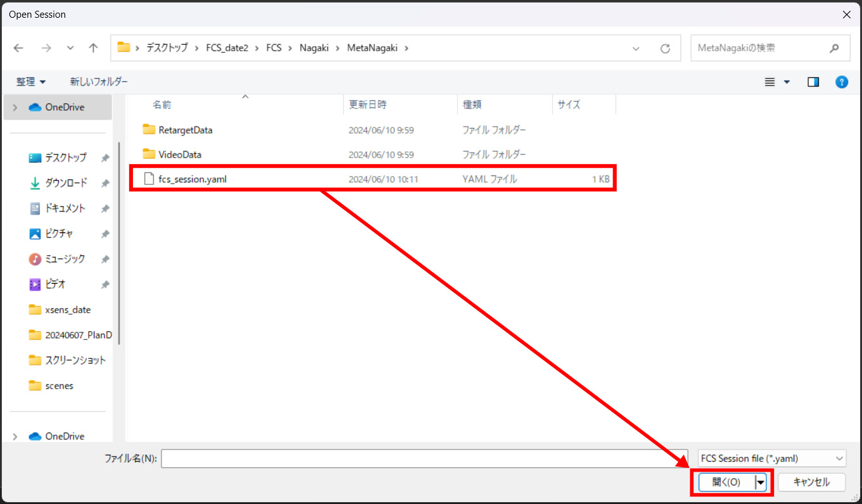Image resolution: width=862 pixels, height=504 pixels.
Task: Open the RetargetData folder
Action: [185, 130]
